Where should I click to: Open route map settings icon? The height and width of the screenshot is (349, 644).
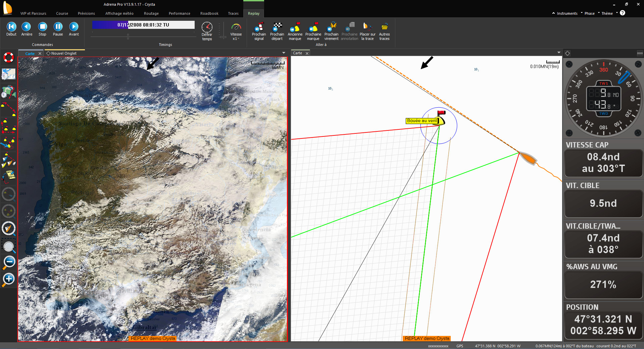[8, 92]
